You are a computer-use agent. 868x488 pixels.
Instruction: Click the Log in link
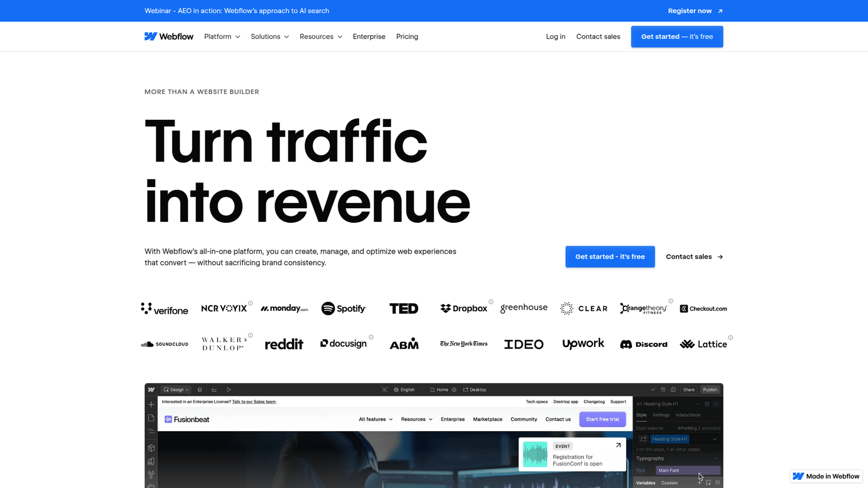556,36
